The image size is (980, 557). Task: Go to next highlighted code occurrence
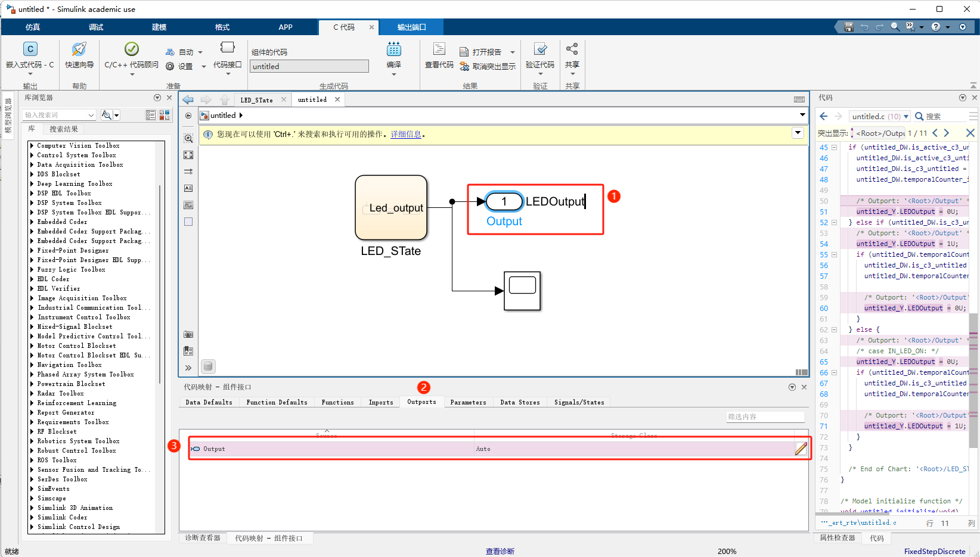946,133
